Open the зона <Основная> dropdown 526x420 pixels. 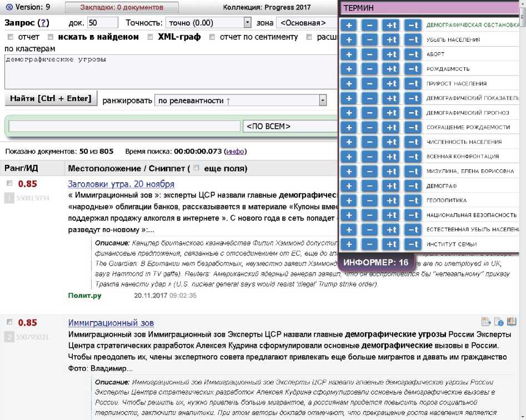click(307, 23)
